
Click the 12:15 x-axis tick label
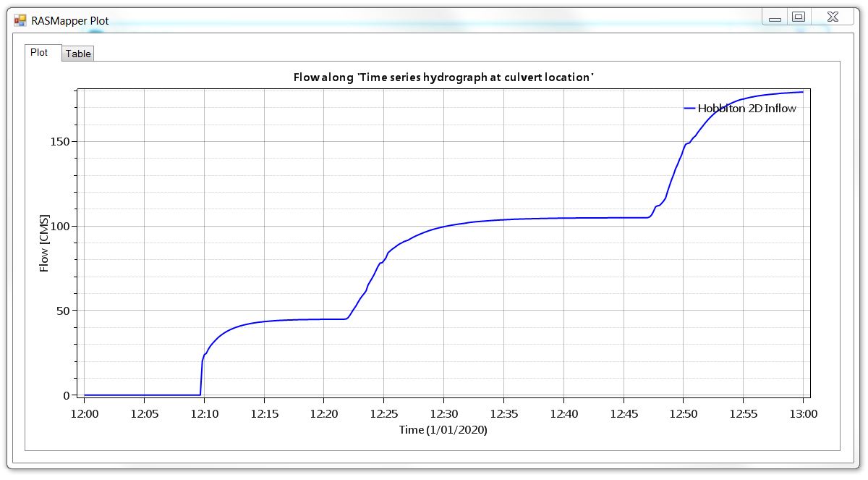[x=264, y=413]
